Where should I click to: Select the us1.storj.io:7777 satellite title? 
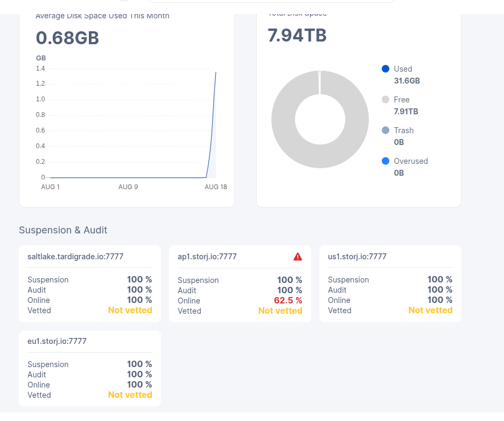pyautogui.click(x=357, y=257)
